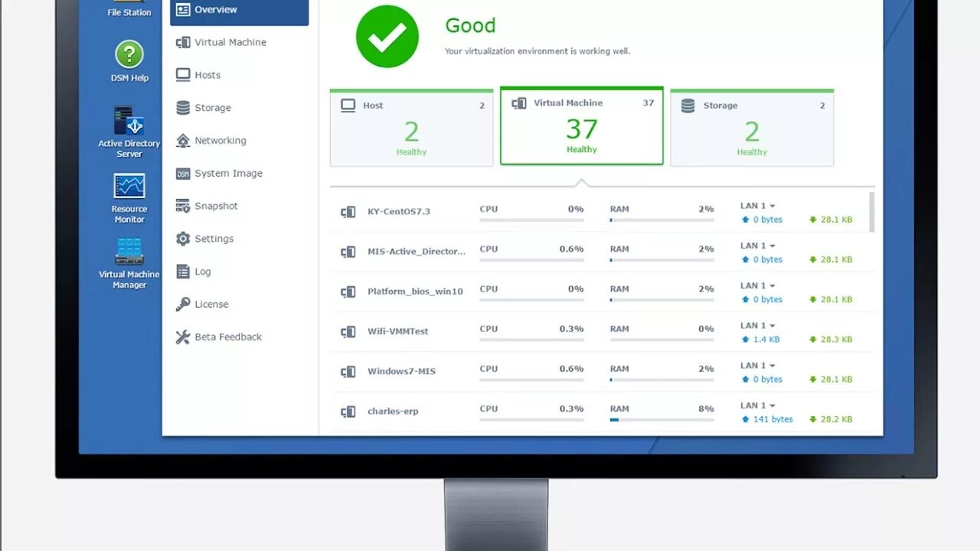
Task: Open LAN 1 dropdown for KY-CentOS7.3
Action: [758, 206]
